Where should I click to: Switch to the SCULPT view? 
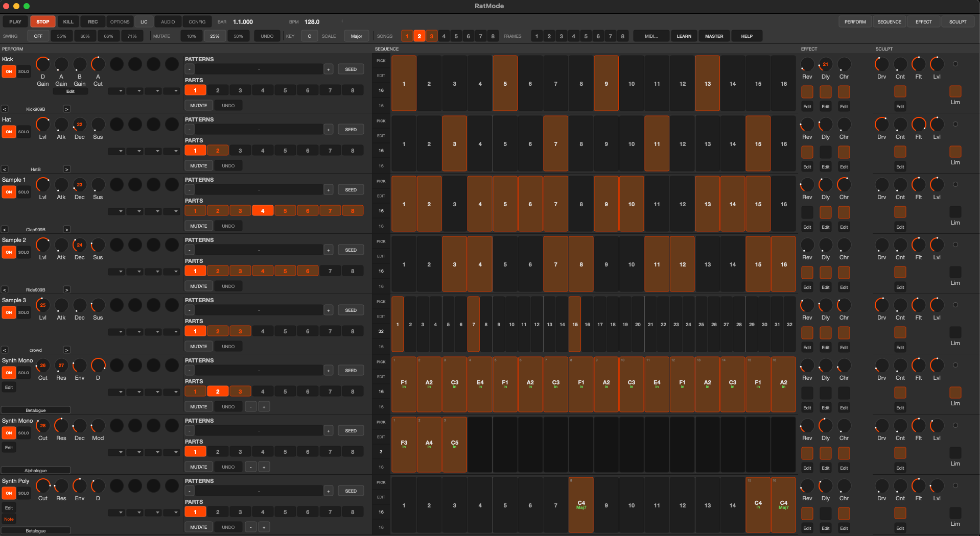[x=958, y=22]
